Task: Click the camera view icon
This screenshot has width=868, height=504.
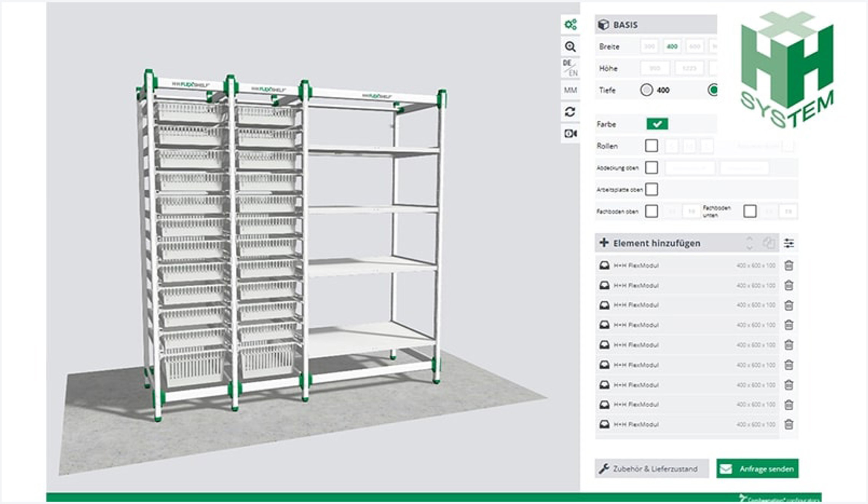Action: coord(570,133)
